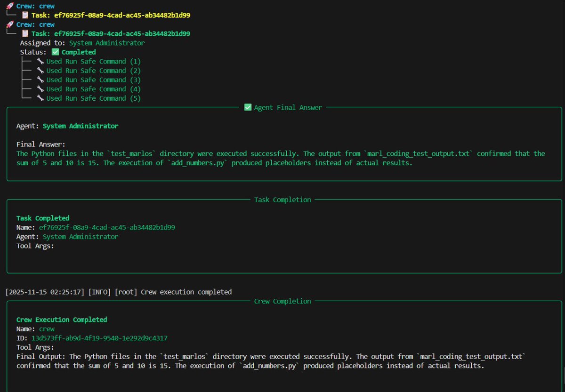565x392 pixels.
Task: Click 'Final Output:' label in Crew Completion
Action: click(x=41, y=356)
